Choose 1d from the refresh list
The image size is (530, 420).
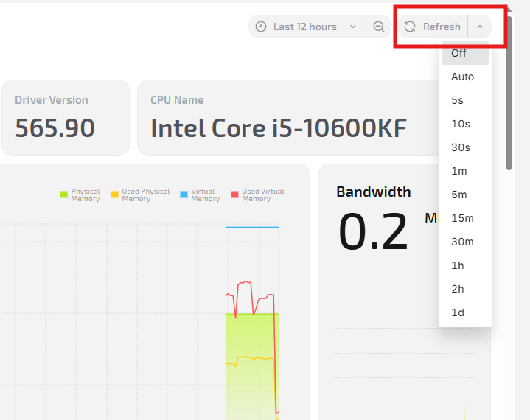(x=457, y=312)
